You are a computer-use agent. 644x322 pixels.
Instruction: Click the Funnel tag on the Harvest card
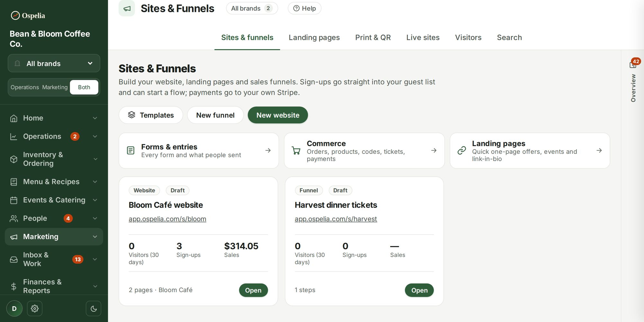point(309,190)
